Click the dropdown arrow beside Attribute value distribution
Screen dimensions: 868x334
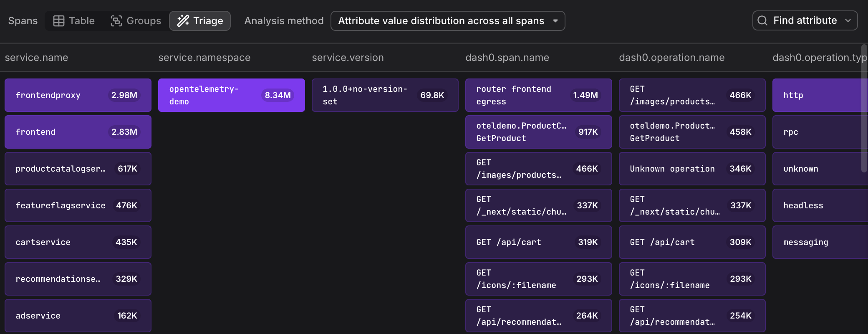[555, 21]
